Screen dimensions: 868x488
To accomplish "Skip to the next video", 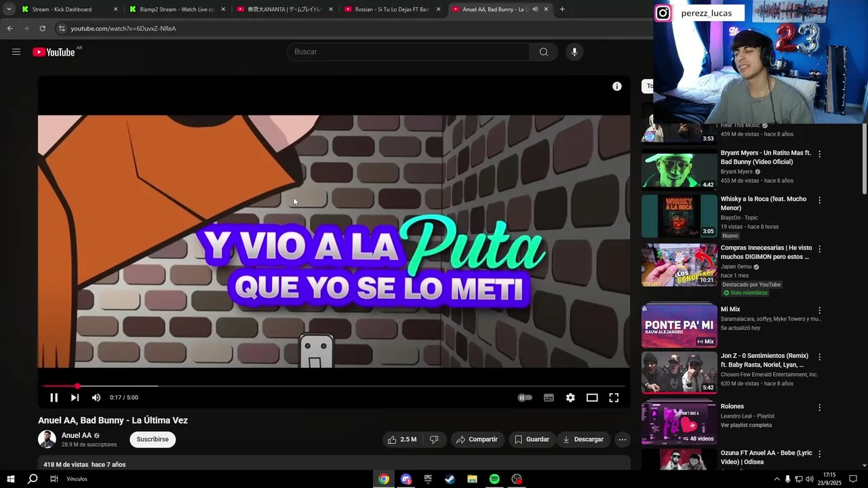I will coord(75,398).
